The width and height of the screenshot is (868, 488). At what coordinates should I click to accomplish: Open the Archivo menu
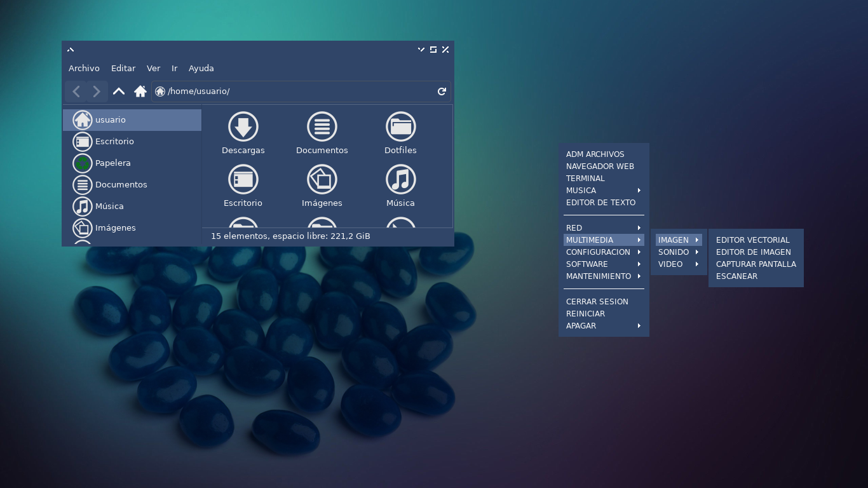(x=84, y=68)
